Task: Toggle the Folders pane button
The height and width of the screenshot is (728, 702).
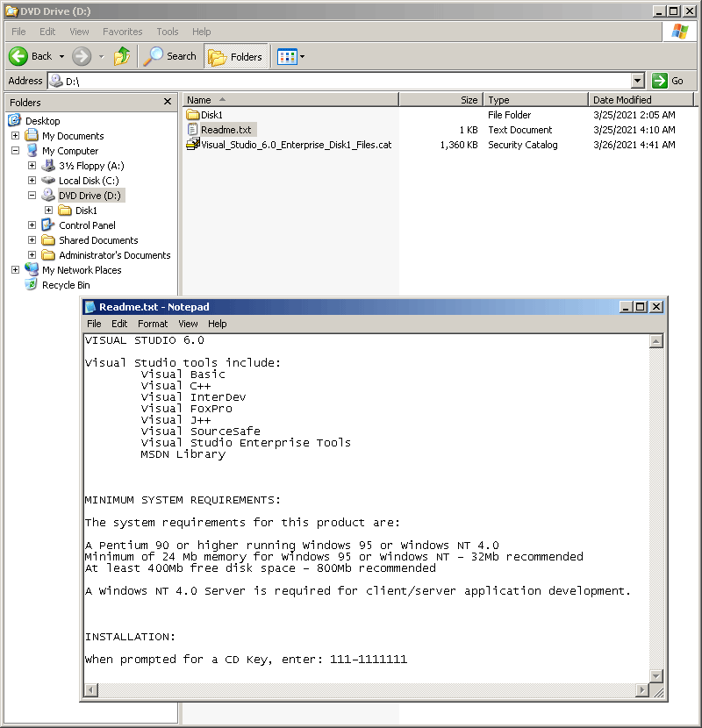Action: point(235,57)
